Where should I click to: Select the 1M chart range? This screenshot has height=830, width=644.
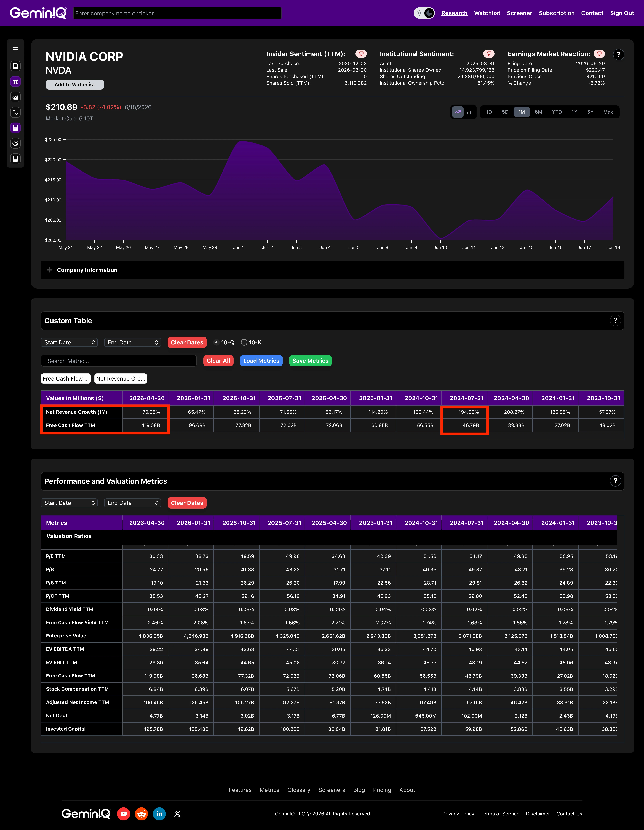tap(522, 112)
